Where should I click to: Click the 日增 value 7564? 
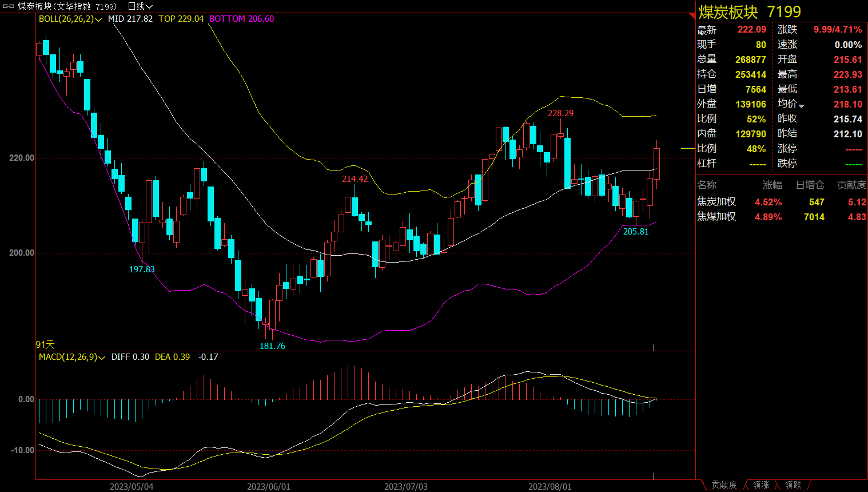[755, 89]
